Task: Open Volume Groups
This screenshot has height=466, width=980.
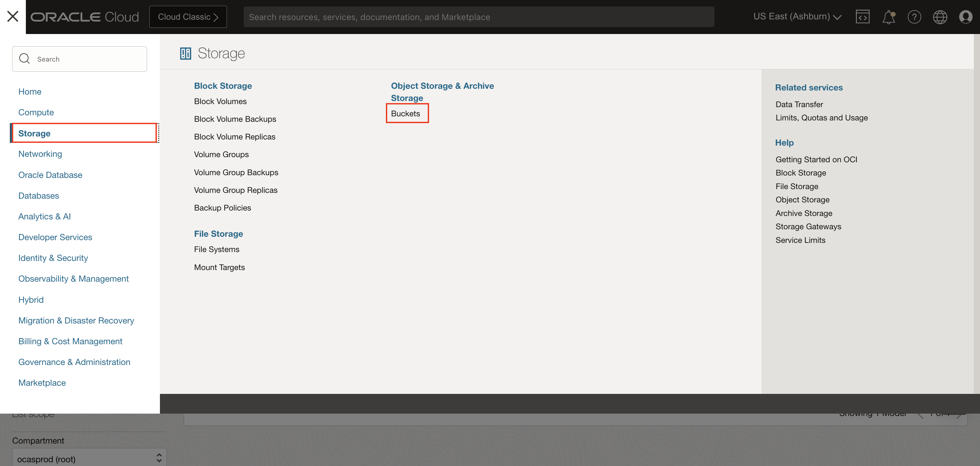Action: pyautogui.click(x=222, y=154)
